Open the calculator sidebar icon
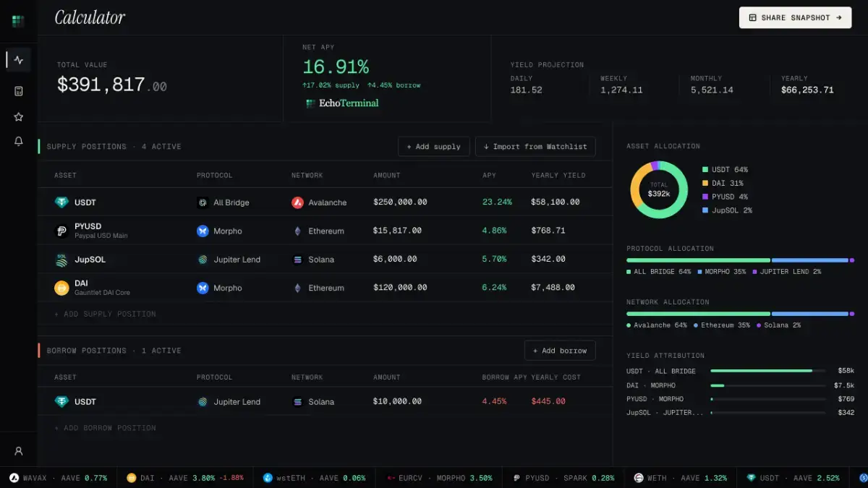The height and width of the screenshot is (488, 868). pos(19,91)
